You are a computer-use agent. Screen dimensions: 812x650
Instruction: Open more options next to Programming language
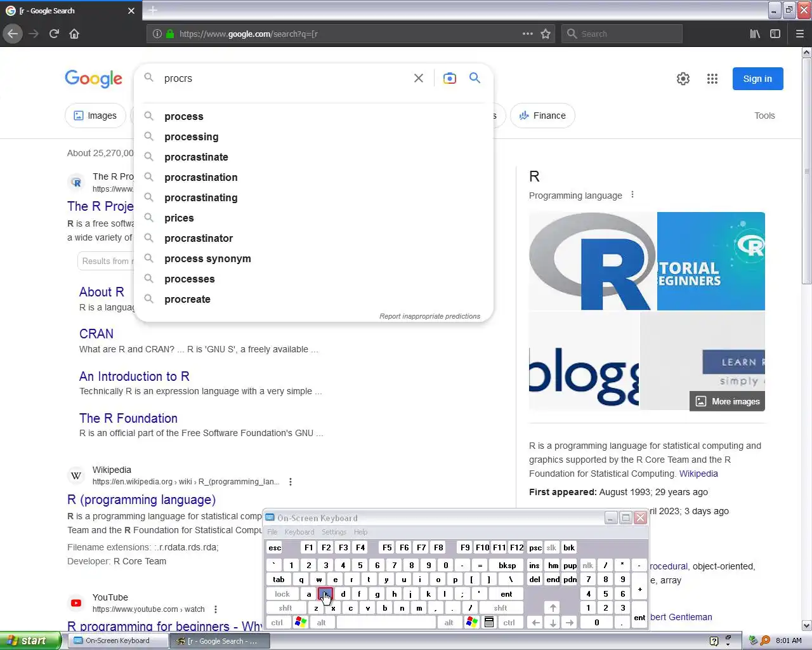632,195
